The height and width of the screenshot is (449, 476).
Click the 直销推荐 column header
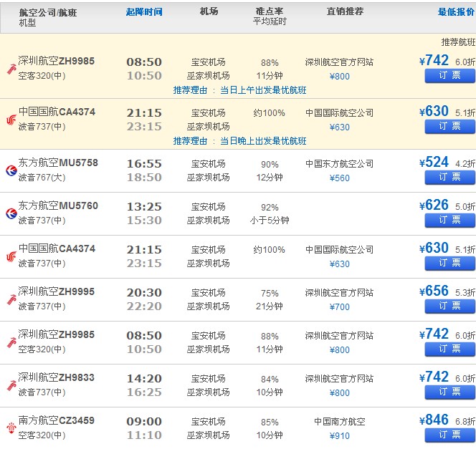tap(345, 11)
